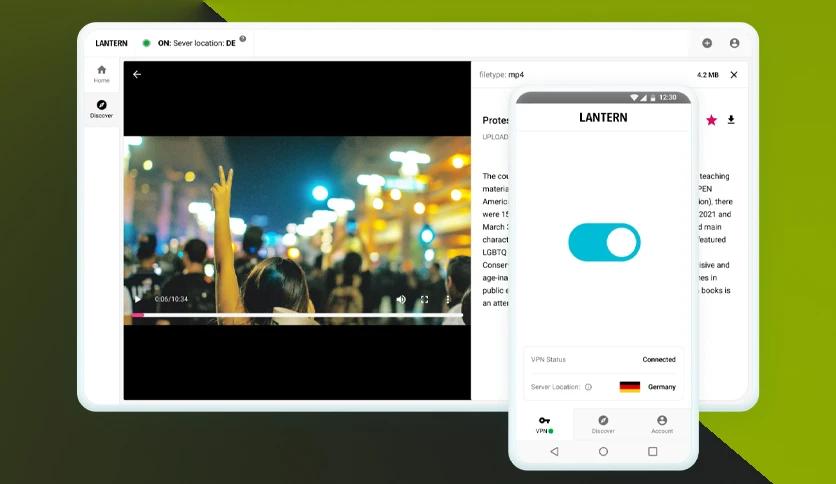Screen dimensions: 836x484
Task: Tap Android recent apps button
Action: pyautogui.click(x=653, y=451)
